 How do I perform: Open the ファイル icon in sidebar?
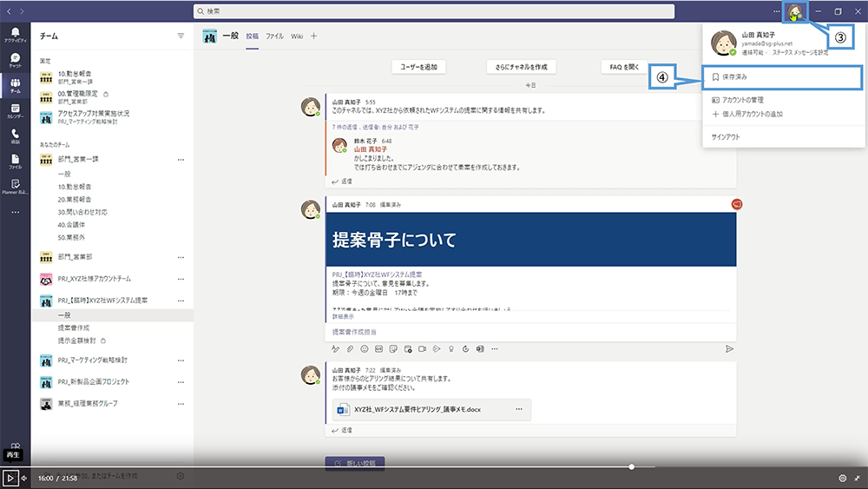click(14, 161)
